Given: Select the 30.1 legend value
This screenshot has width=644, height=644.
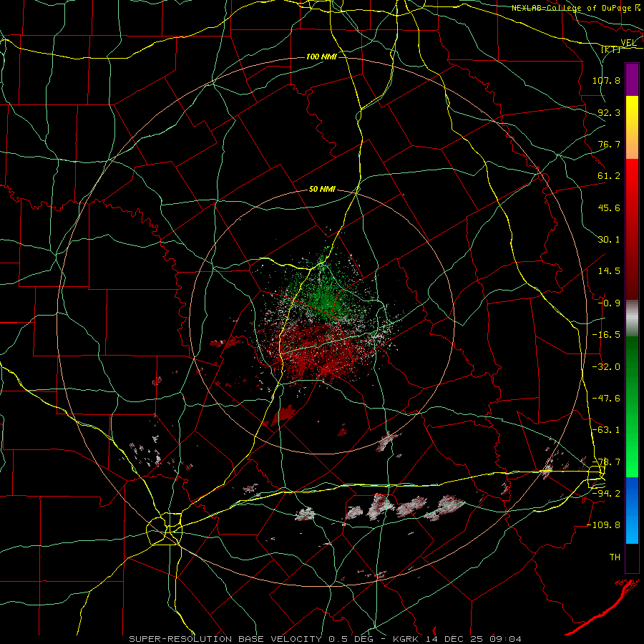Looking at the screenshot, I should [x=609, y=240].
